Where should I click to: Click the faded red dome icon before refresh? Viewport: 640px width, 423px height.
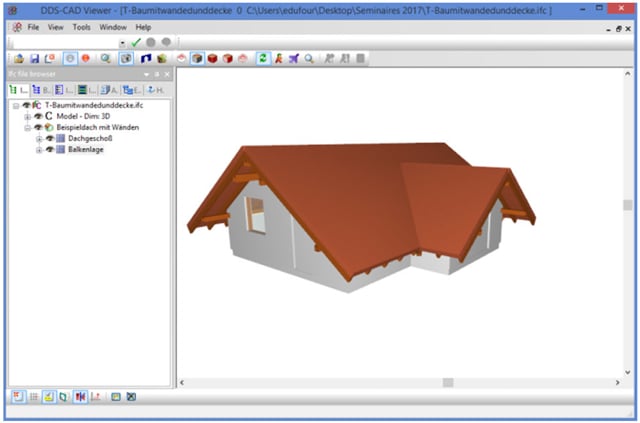pos(243,58)
